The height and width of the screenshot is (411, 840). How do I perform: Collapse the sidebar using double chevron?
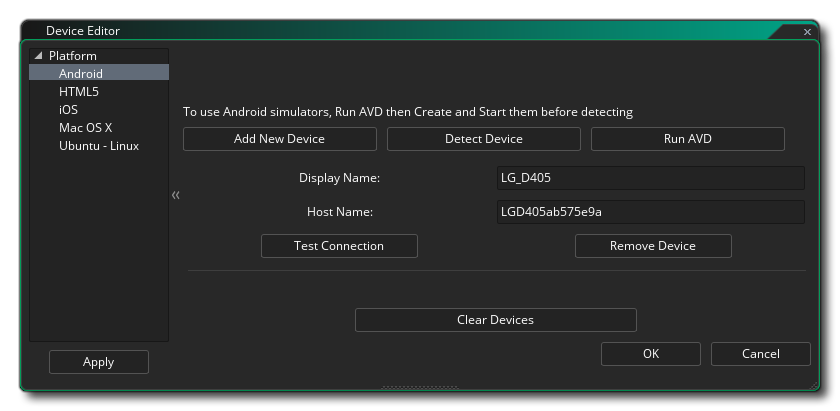[x=176, y=195]
